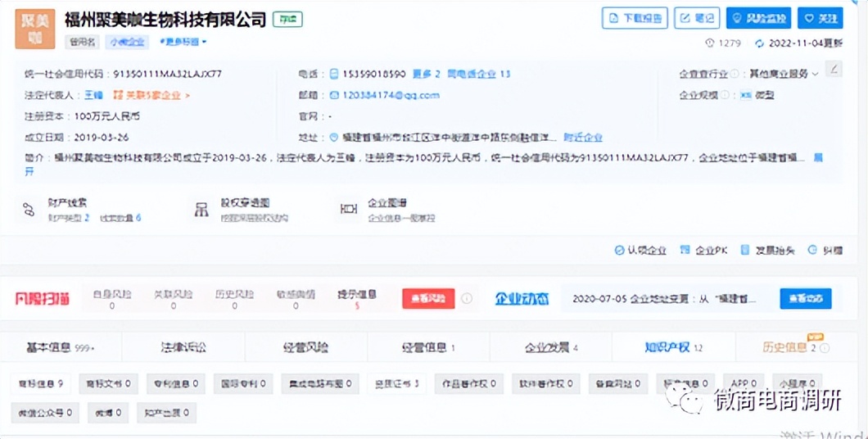
Task: Click the info icon beside 查看风险
Action: [x=467, y=298]
